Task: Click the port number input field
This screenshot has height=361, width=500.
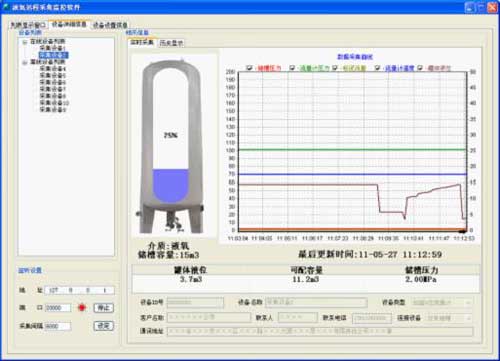Action: click(x=58, y=308)
